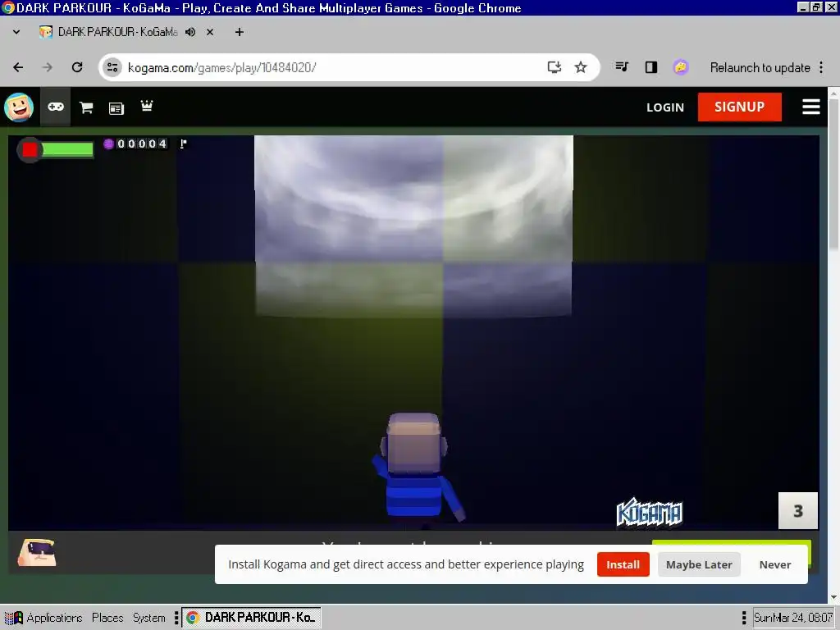
Task: Open the Chrome profile avatar
Action: click(x=680, y=67)
